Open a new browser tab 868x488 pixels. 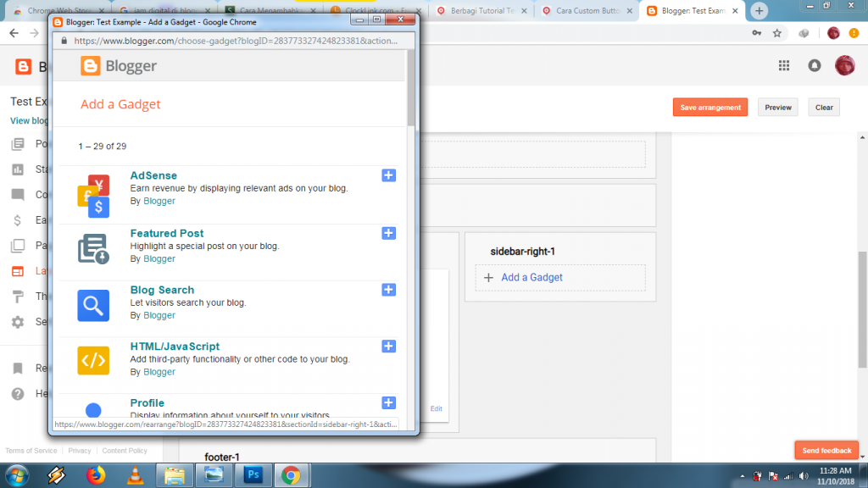[x=759, y=10]
